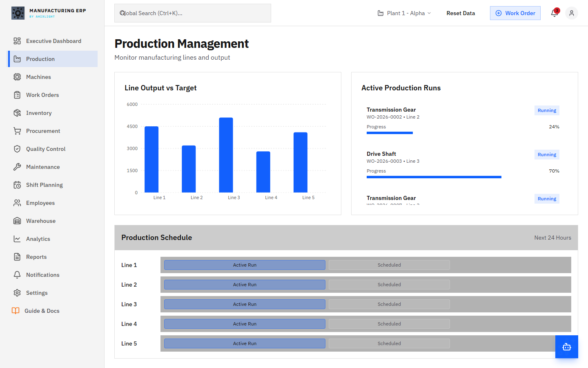The height and width of the screenshot is (368, 588).
Task: Open the Work Orders section
Action: click(x=53, y=95)
